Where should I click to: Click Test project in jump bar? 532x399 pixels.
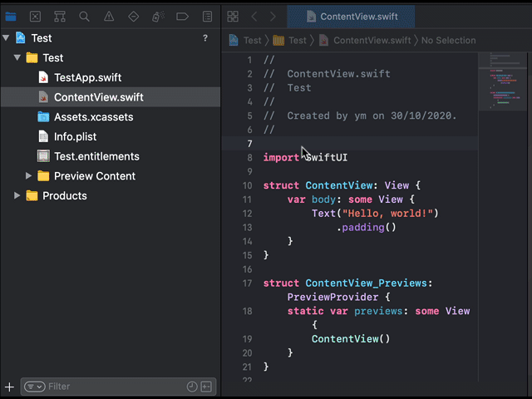(246, 40)
